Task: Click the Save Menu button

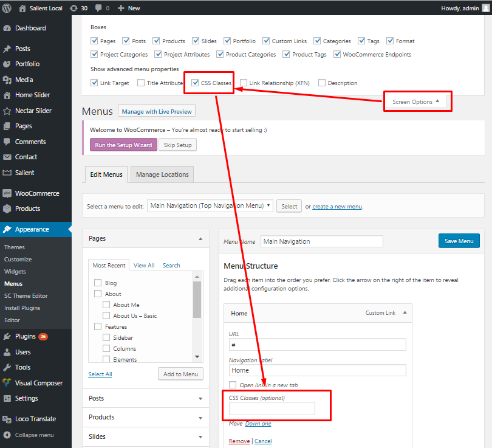Action: click(459, 241)
